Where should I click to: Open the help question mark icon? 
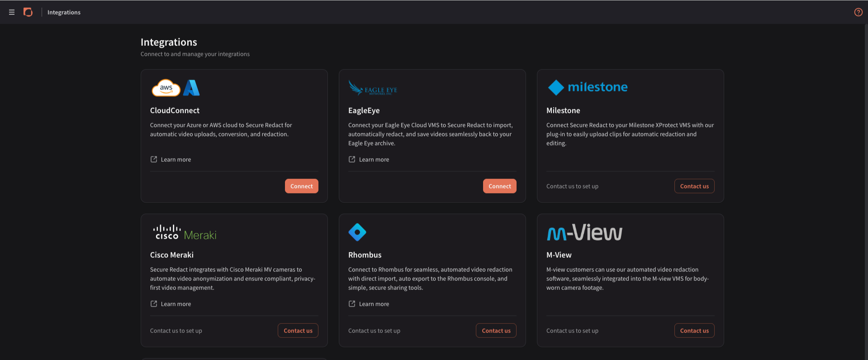point(858,12)
